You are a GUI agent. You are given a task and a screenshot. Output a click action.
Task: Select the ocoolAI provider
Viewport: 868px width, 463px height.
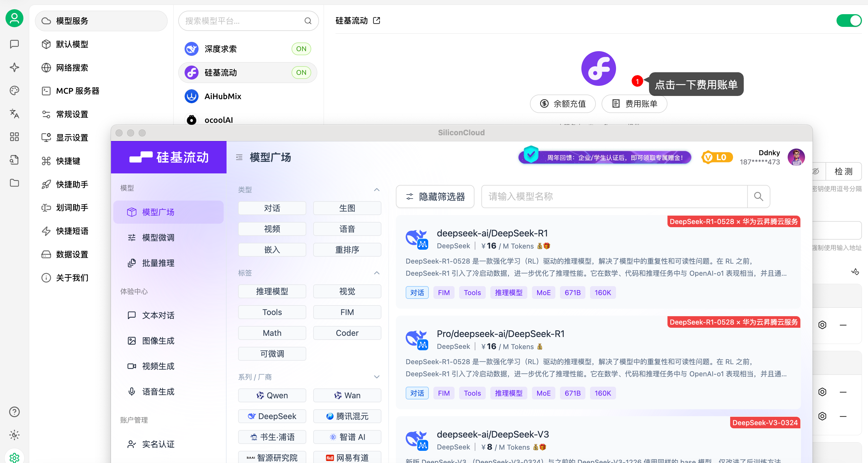[248, 120]
